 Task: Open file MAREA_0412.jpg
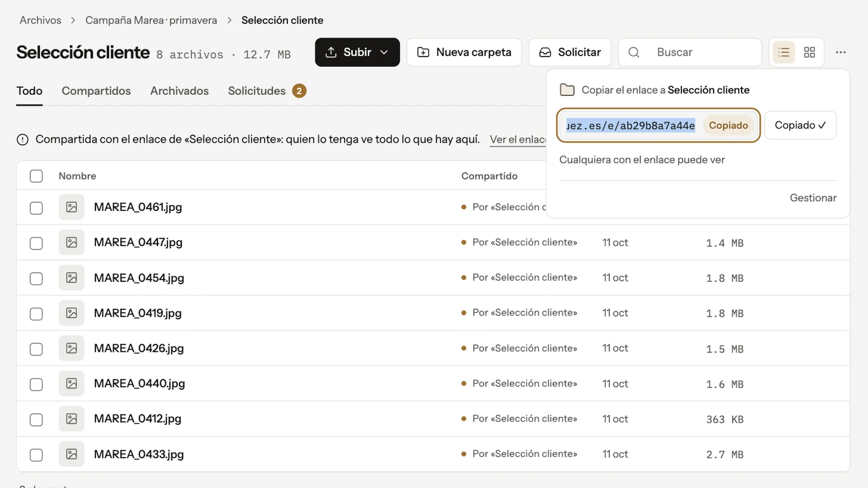138,419
